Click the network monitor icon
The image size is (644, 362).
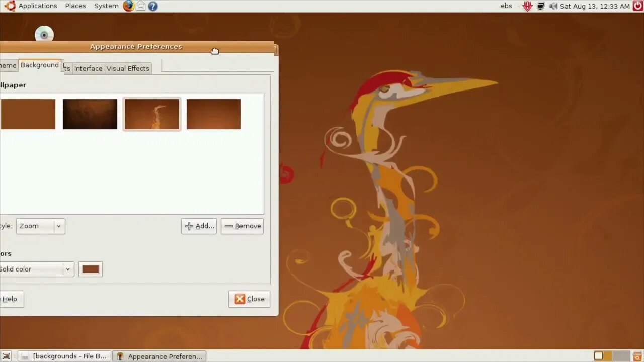point(541,6)
